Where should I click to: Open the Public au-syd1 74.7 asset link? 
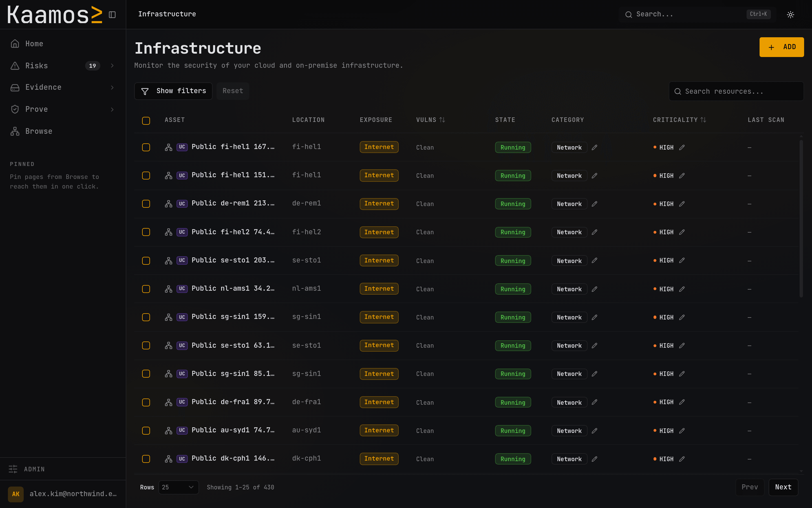tap(233, 430)
